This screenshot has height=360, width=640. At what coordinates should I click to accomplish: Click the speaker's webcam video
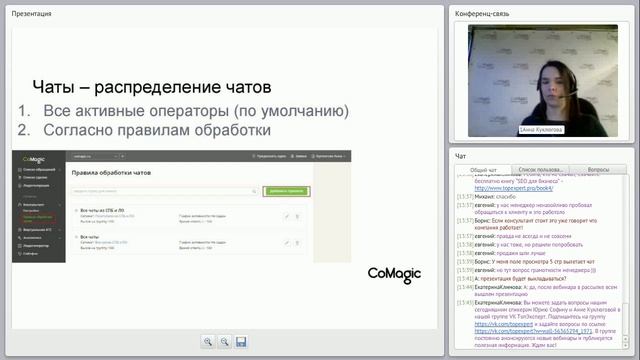pos(542,81)
